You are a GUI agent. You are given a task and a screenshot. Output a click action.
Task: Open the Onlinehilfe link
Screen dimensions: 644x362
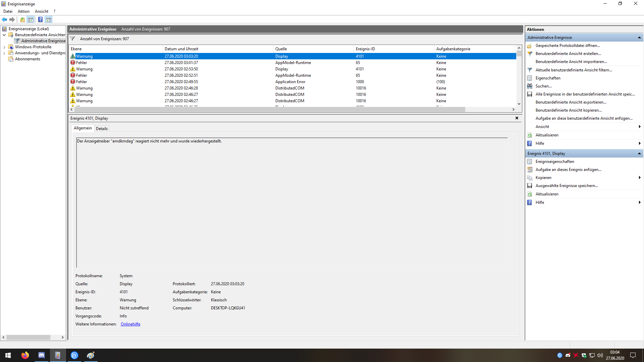[x=130, y=324]
